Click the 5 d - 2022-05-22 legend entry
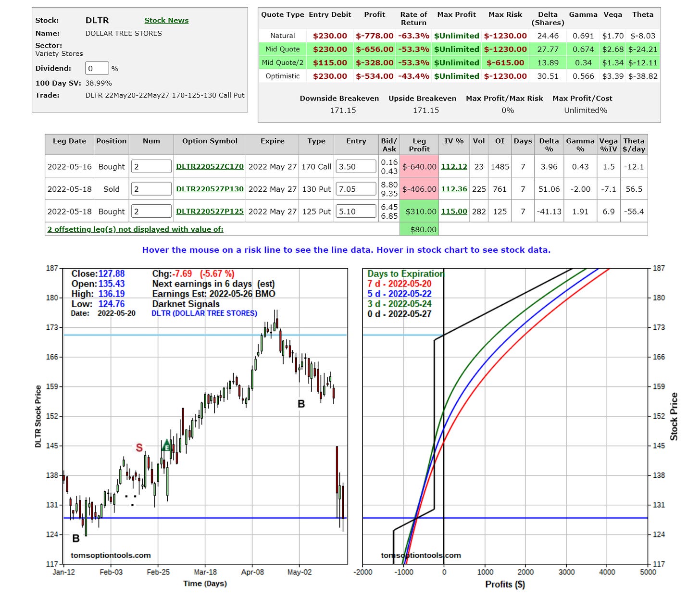This screenshot has height=597, width=700. point(399,294)
